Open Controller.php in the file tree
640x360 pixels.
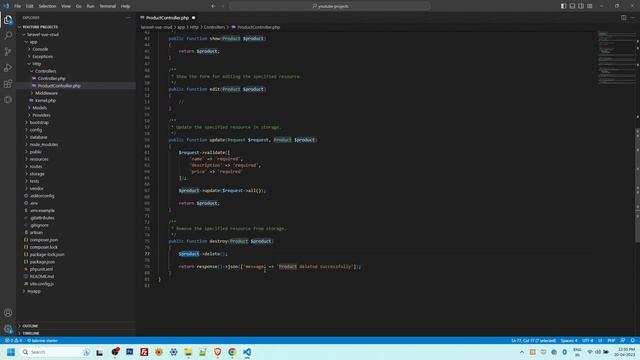pos(51,78)
